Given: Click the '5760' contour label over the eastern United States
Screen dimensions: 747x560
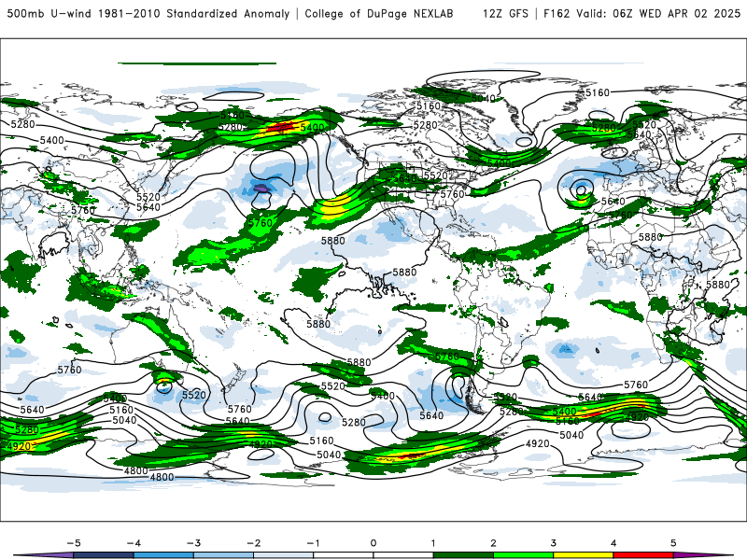Looking at the screenshot, I should pyautogui.click(x=452, y=194).
